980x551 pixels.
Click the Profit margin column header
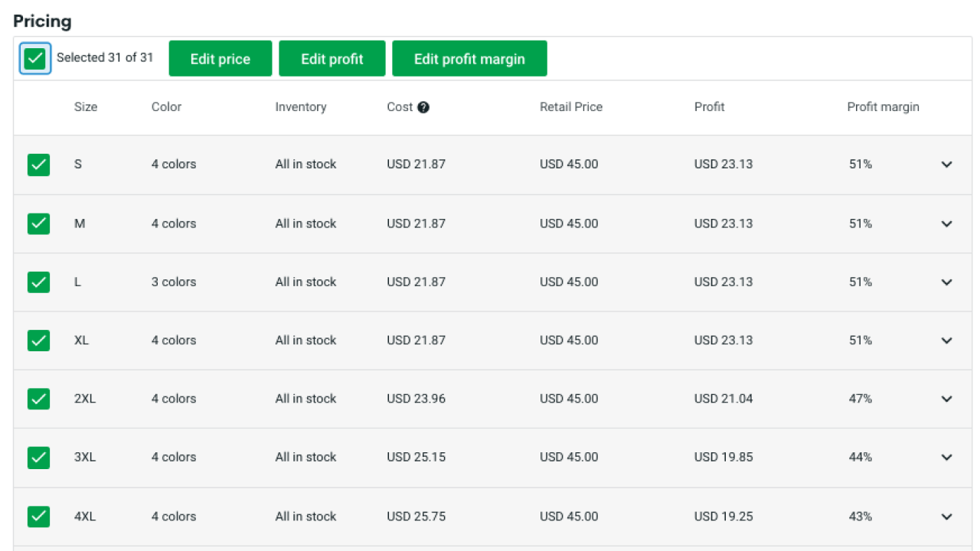click(883, 107)
